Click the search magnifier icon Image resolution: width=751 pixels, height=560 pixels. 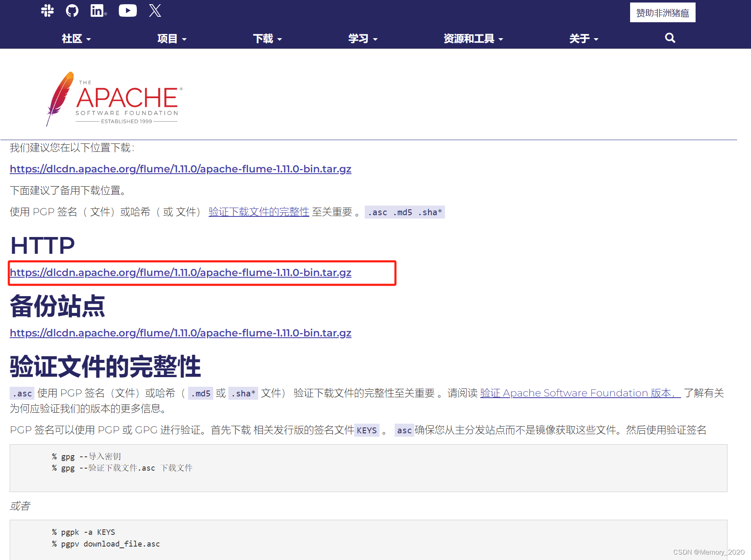(x=670, y=38)
